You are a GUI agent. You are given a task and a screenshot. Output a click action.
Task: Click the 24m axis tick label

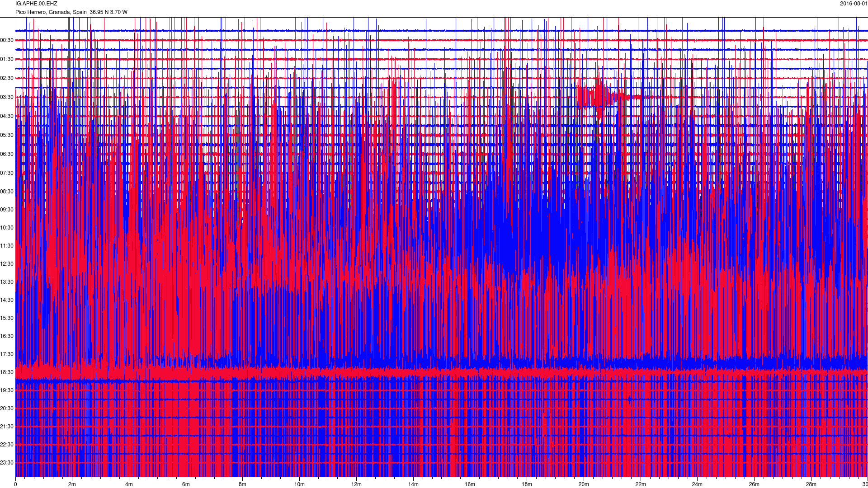[x=697, y=484]
